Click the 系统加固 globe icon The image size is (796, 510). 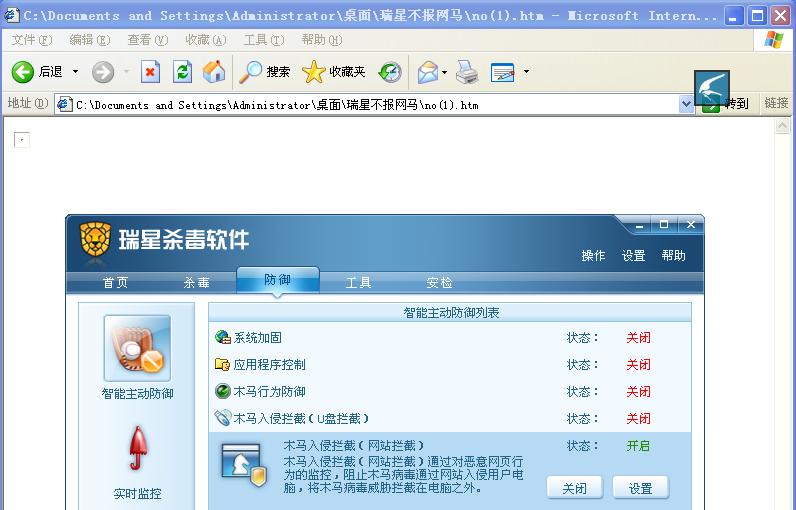click(222, 337)
